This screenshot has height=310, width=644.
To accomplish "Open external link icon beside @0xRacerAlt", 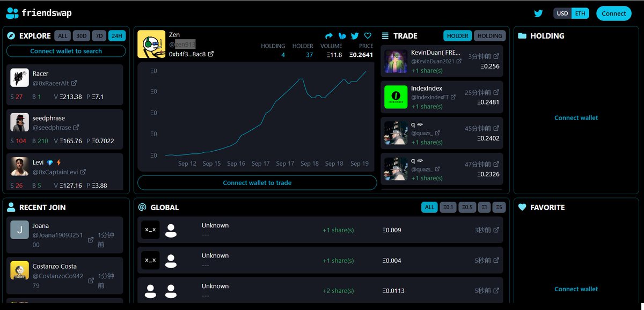I will click(x=74, y=83).
